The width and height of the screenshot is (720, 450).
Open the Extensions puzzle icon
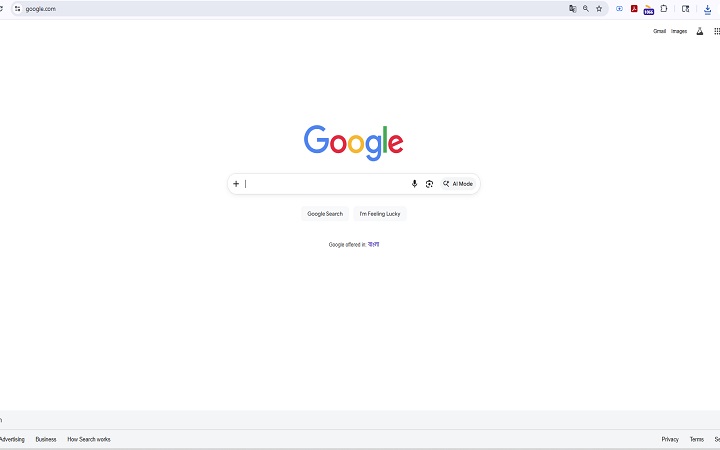pyautogui.click(x=664, y=9)
